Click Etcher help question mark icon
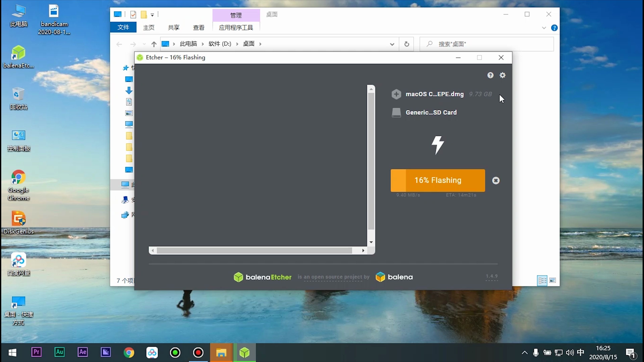This screenshot has width=644, height=362. point(490,75)
